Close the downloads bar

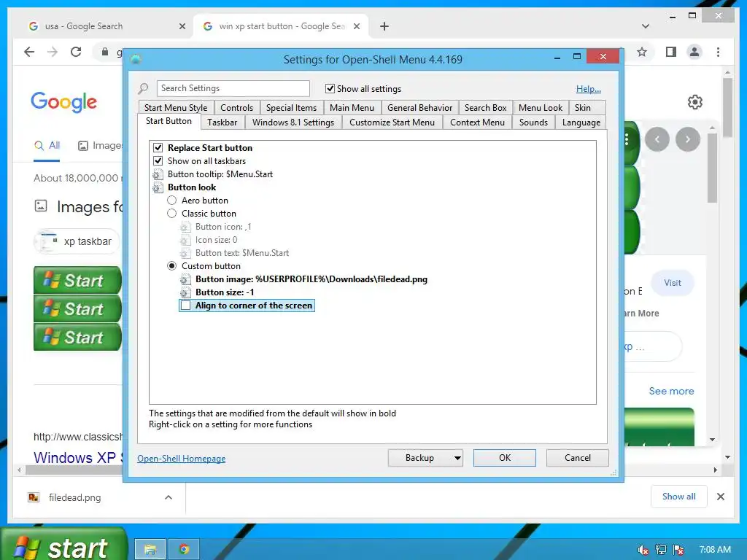[720, 497]
